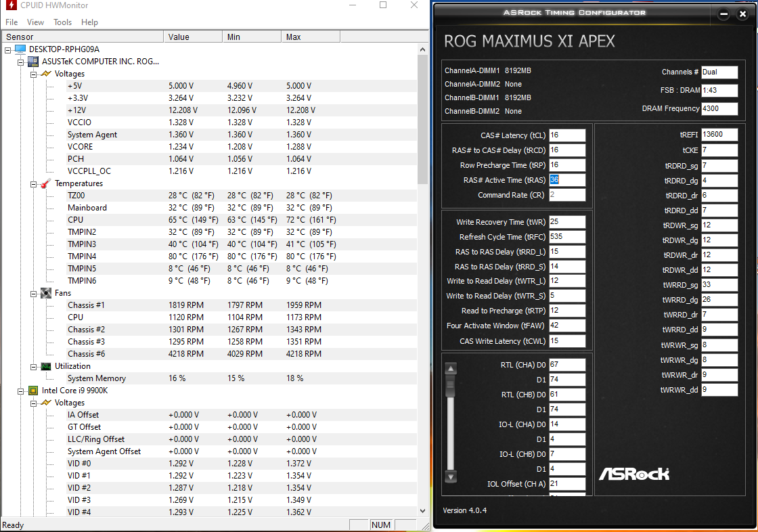The height and width of the screenshot is (532, 758).
Task: Collapse the Temperatures section
Action: pyautogui.click(x=33, y=184)
